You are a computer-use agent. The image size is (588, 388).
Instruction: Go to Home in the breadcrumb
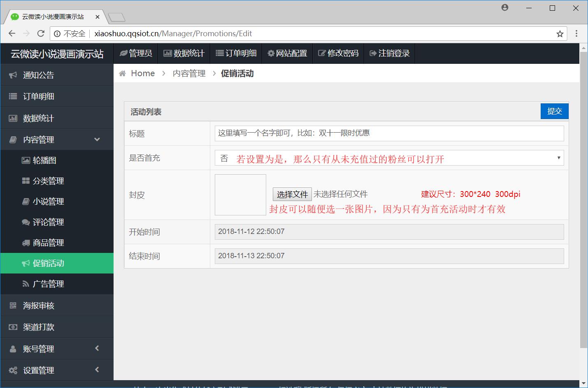[143, 73]
